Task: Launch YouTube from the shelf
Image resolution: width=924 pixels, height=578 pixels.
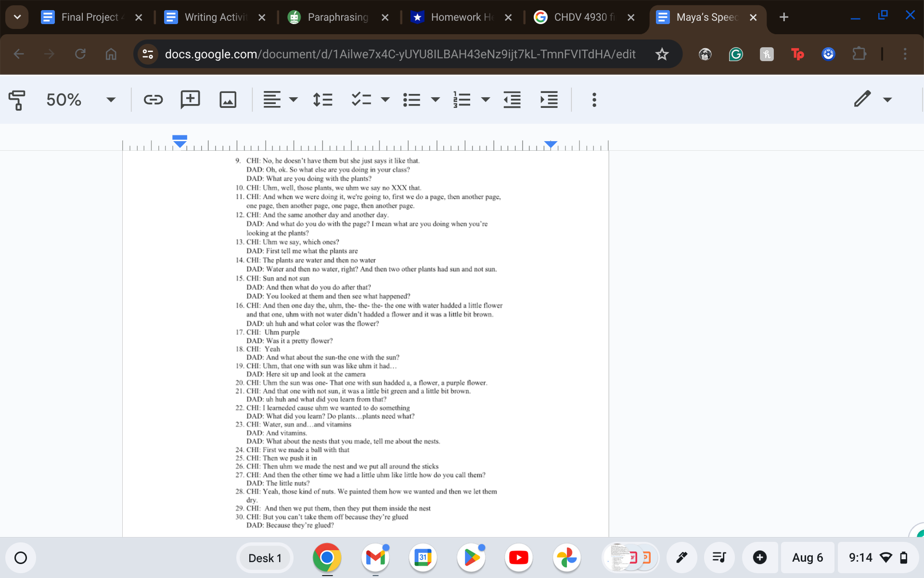Action: click(519, 557)
